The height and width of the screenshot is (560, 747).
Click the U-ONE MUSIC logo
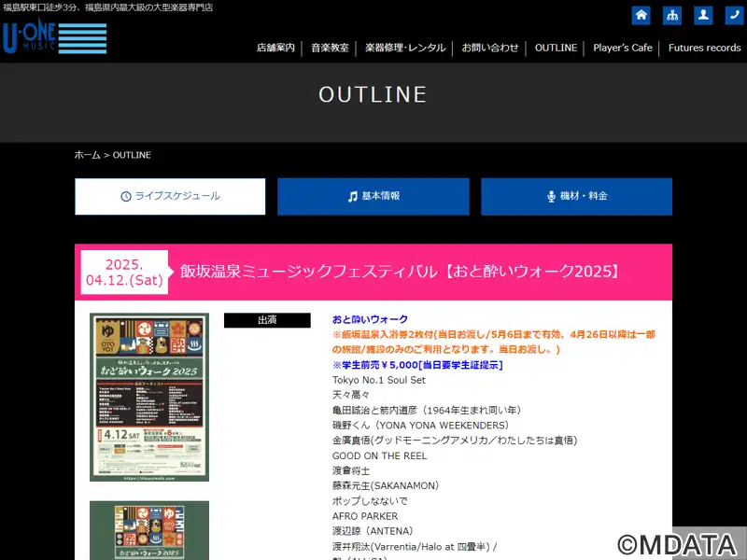(x=55, y=36)
